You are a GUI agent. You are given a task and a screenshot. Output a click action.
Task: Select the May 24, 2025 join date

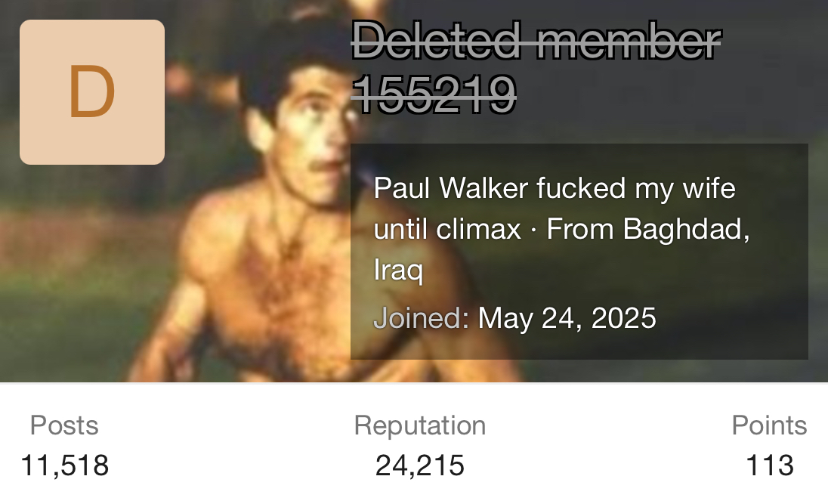[x=567, y=319]
